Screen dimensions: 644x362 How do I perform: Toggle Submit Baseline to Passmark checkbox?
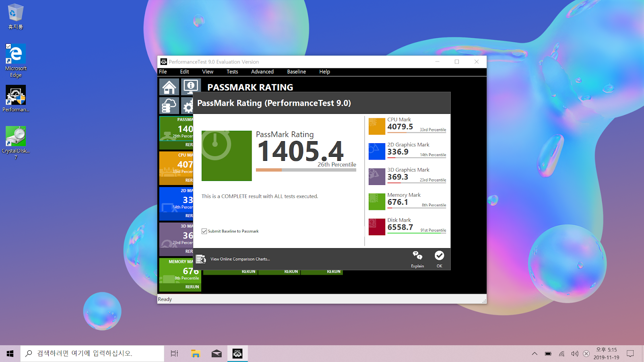204,231
